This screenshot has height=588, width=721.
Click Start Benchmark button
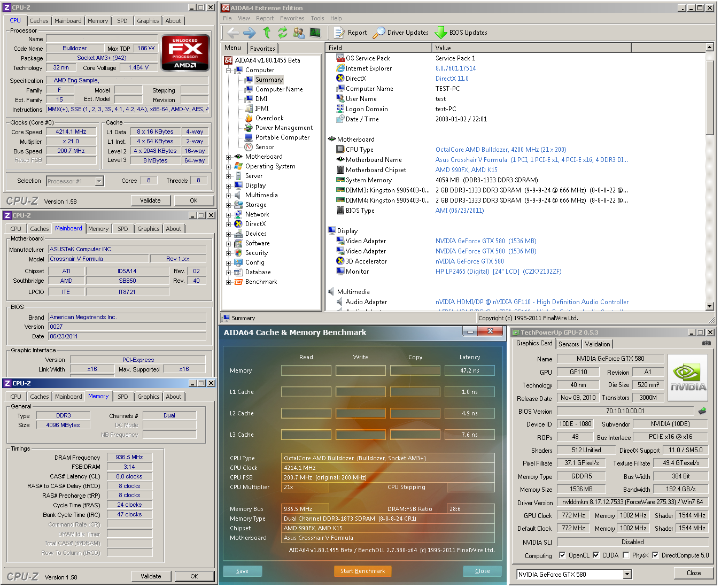click(362, 571)
